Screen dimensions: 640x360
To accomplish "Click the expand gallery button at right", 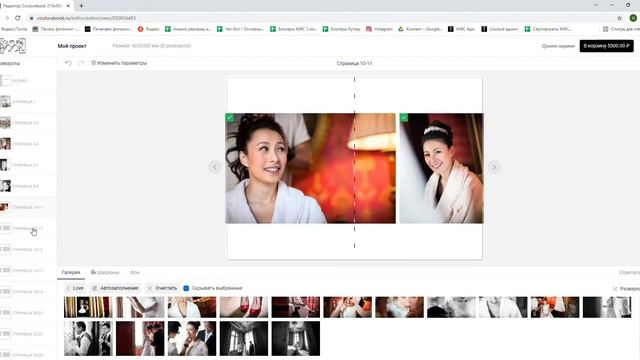I will pos(626,289).
